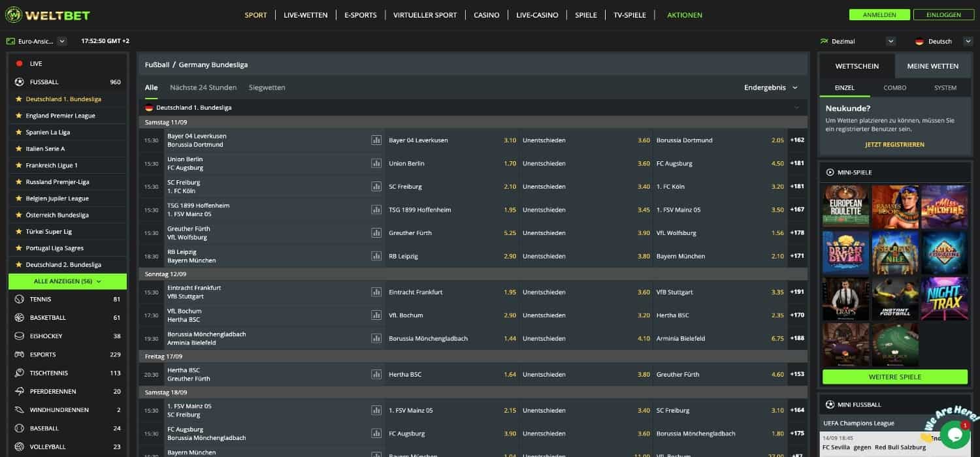Screen dimensions: 980x457
Task: Click Fußball in the breadcrumb
Action: tap(157, 65)
